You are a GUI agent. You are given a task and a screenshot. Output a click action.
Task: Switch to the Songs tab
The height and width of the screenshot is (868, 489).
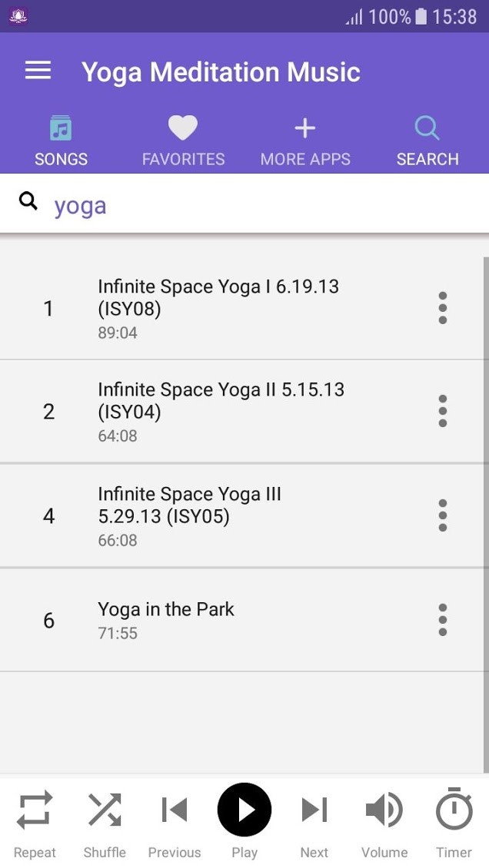coord(61,141)
